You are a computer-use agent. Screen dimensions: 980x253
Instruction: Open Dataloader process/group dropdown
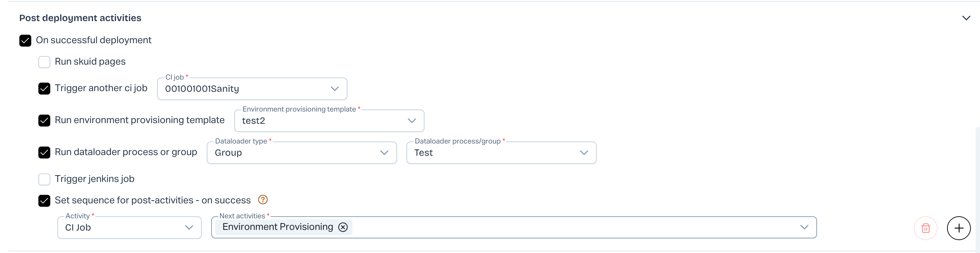501,153
